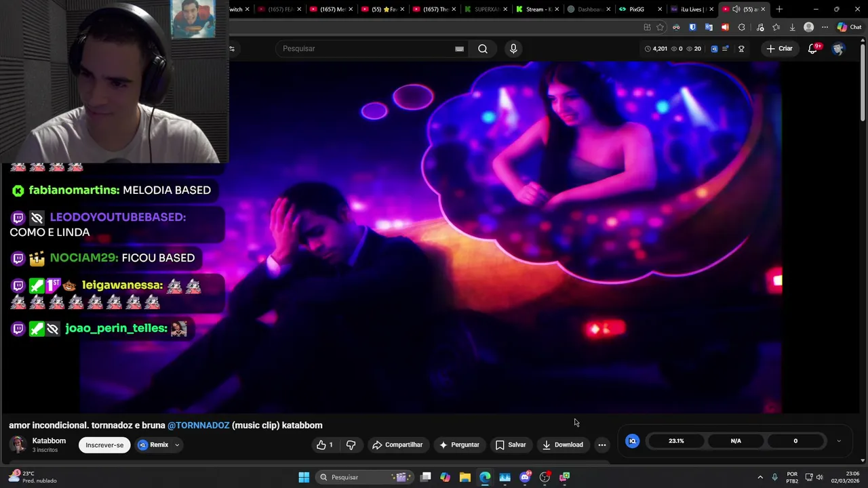This screenshot has height=488, width=868.
Task: Click the blue IQ badge beside stats
Action: click(632, 441)
